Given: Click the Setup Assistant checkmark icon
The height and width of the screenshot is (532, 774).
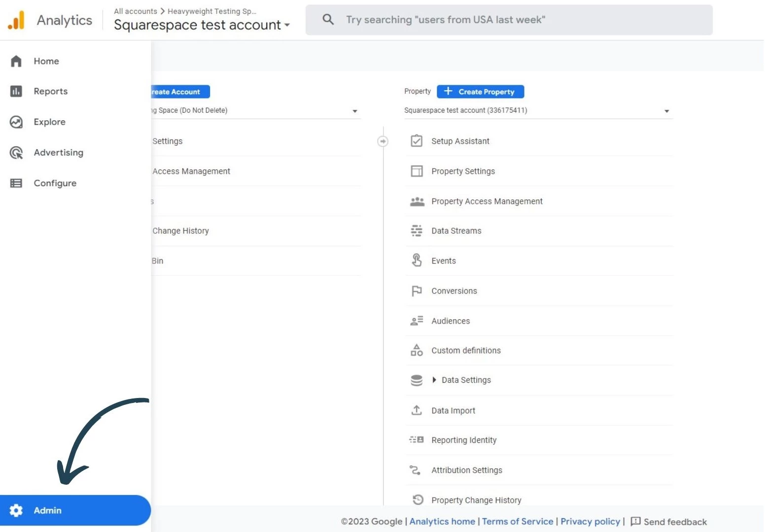Looking at the screenshot, I should (417, 141).
